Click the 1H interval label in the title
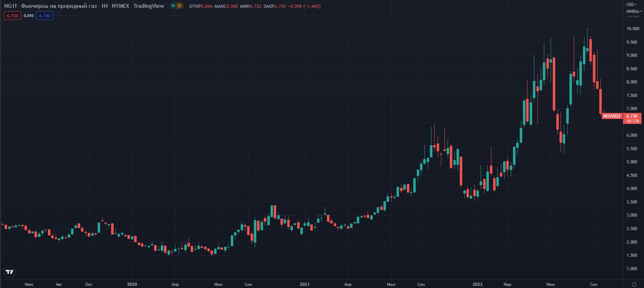 tap(104, 6)
